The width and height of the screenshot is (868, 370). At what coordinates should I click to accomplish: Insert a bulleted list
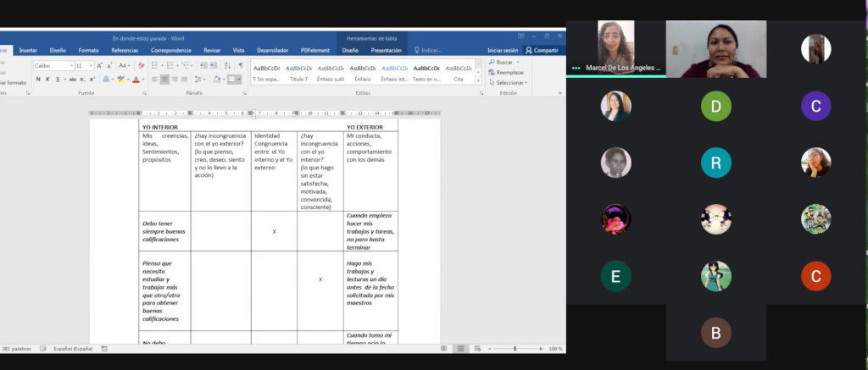[x=154, y=65]
